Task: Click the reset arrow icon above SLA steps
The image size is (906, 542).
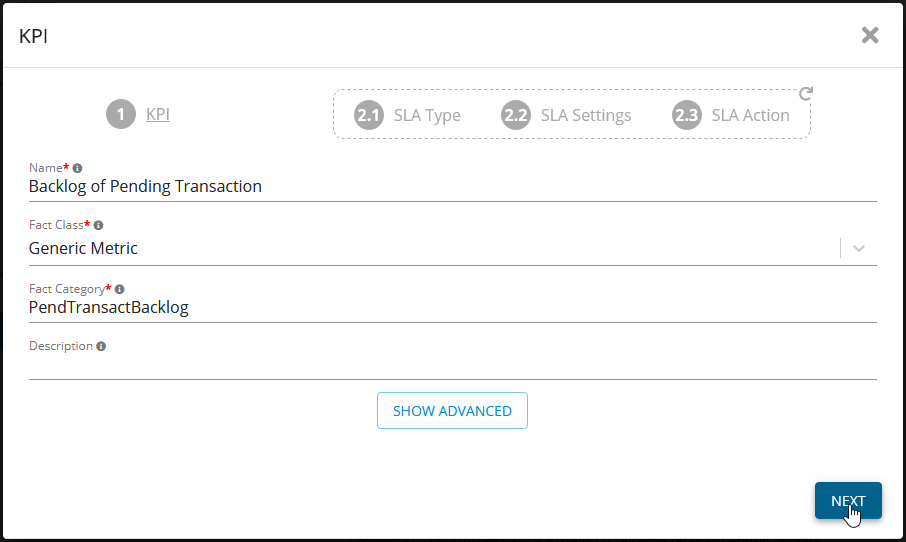Action: point(806,94)
